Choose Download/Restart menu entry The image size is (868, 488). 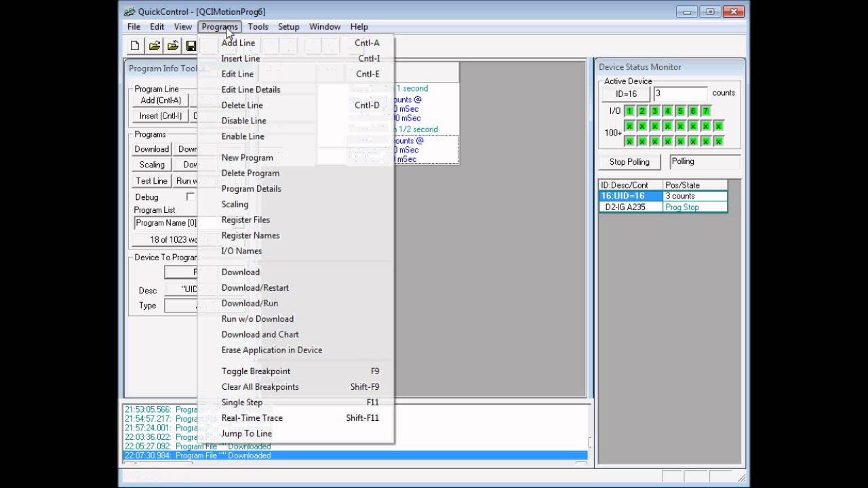click(296, 287)
